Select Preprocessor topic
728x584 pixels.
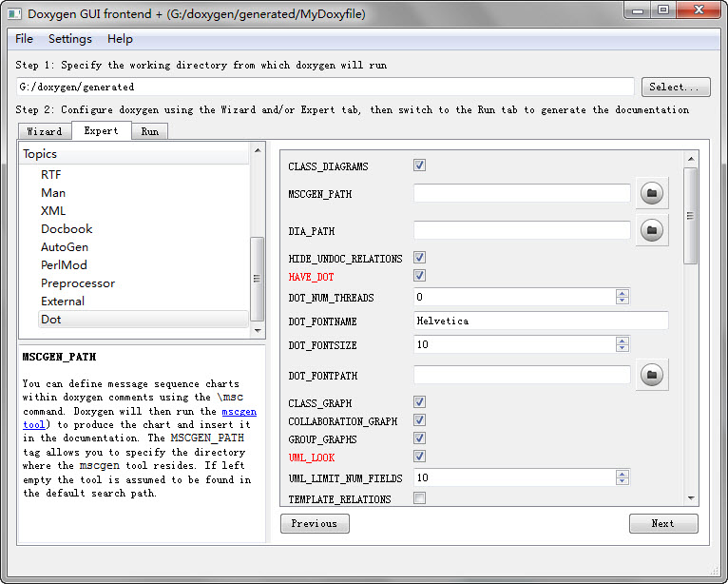[78, 283]
